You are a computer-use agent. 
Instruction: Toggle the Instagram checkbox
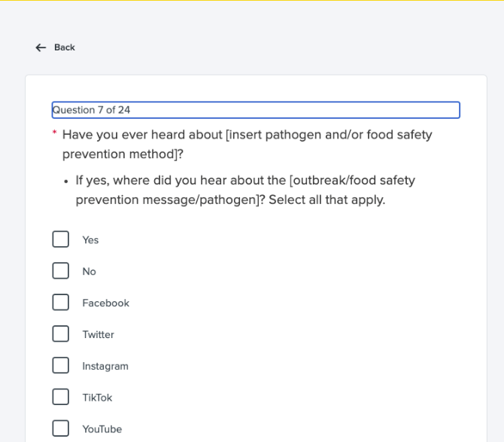pos(61,366)
